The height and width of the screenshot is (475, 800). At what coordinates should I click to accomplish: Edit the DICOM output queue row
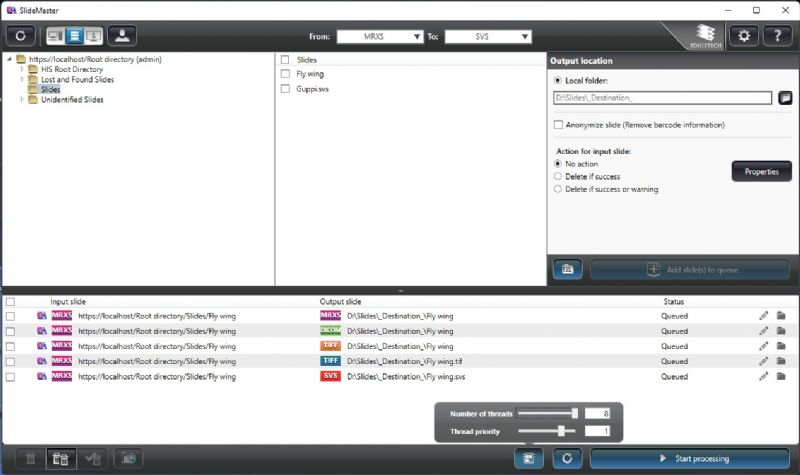click(763, 331)
